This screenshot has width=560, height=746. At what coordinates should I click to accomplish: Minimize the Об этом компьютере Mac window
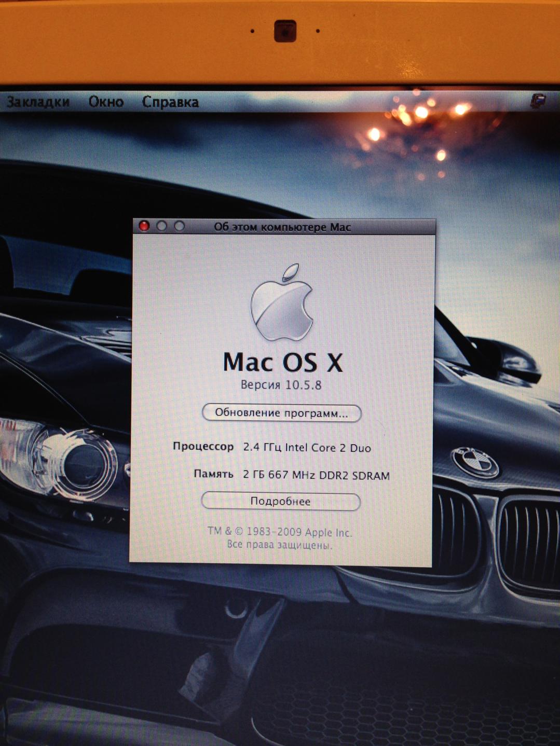(x=162, y=226)
